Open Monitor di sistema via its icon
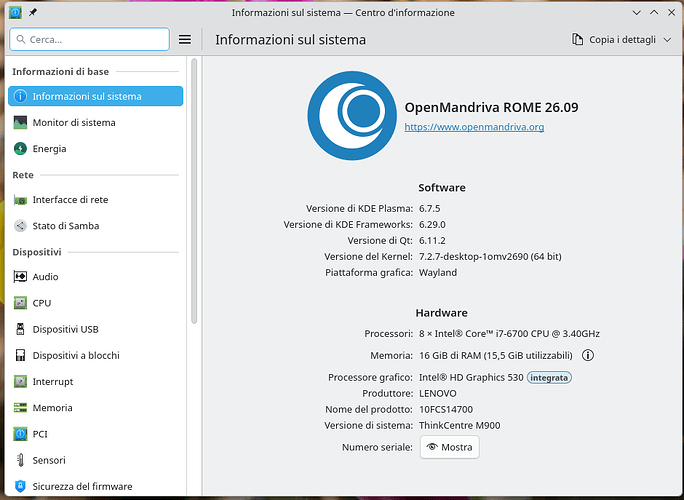Viewport: 684px width, 500px height. click(20, 123)
